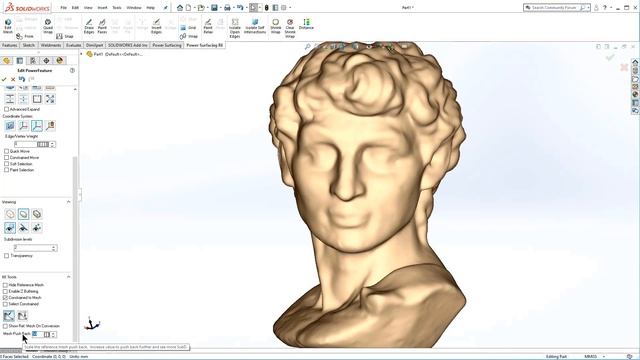The width and height of the screenshot is (640, 360).
Task: Check Select Constrained
Action: click(5, 304)
